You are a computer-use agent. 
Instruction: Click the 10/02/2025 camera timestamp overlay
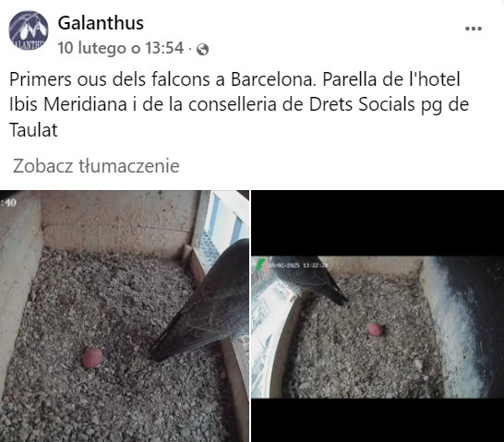tap(298, 266)
